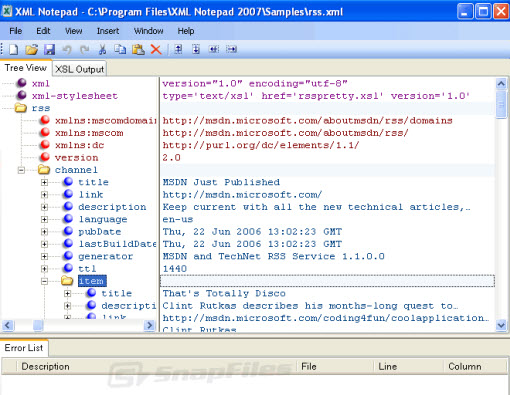Click the purple ball icon beside xml
The width and height of the screenshot is (510, 395).
tap(22, 83)
